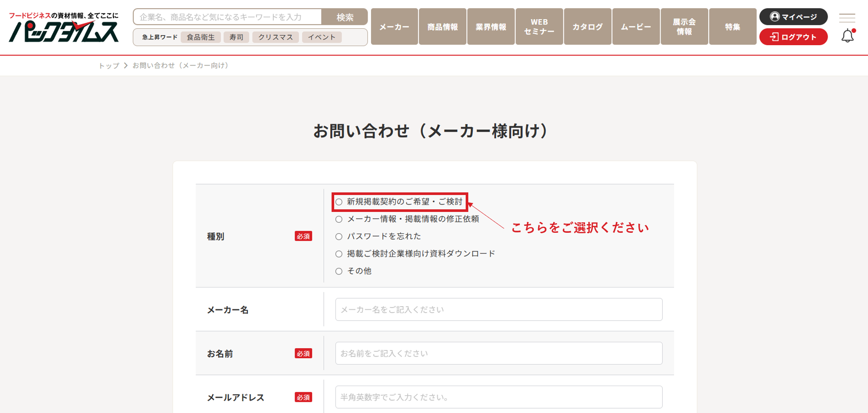Screen dimensions: 868x413
Task: Go to the 商品情報 menu item
Action: 442,27
